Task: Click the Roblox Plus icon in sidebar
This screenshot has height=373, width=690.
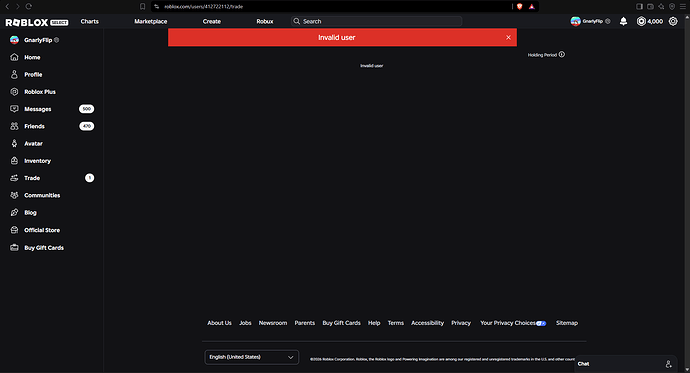Action: pos(15,91)
